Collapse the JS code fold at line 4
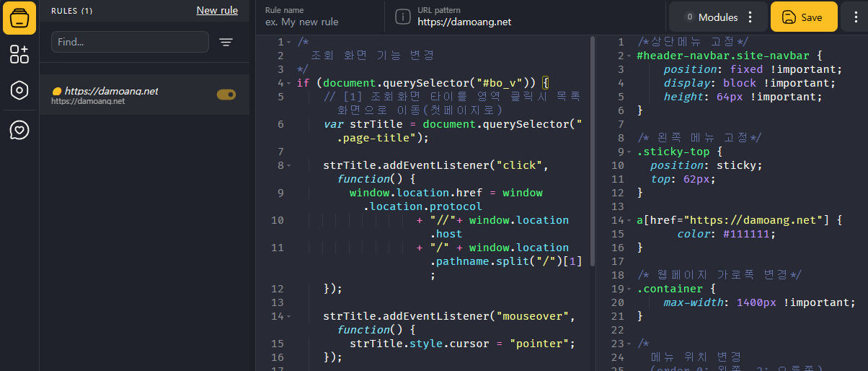The height and width of the screenshot is (371, 868). [x=289, y=83]
